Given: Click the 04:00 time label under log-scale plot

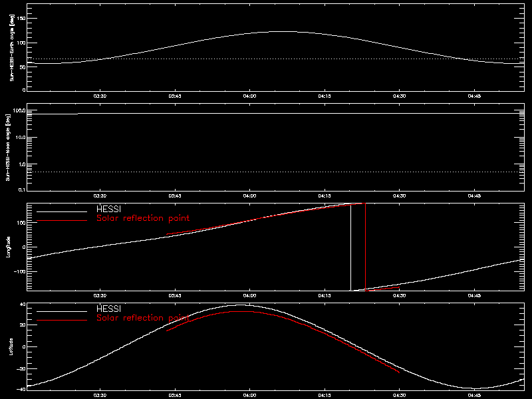Looking at the screenshot, I should pos(250,196).
